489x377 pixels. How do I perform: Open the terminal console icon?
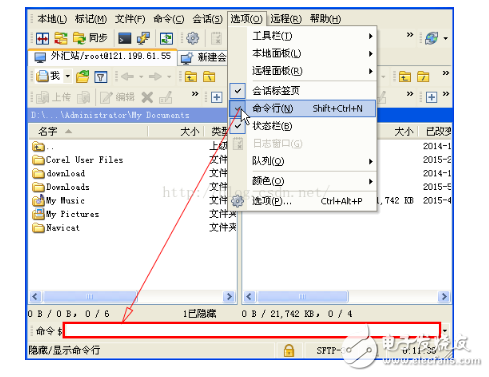click(x=124, y=38)
